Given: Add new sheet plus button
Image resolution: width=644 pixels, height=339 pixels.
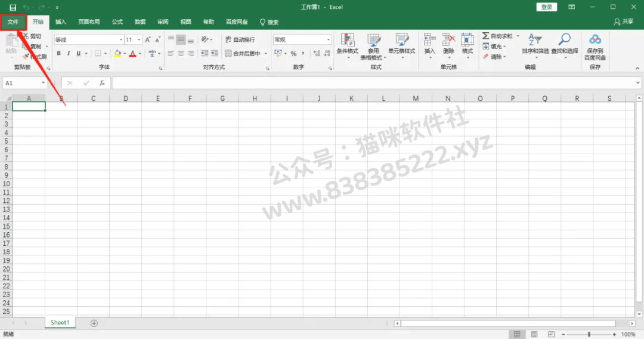Looking at the screenshot, I should coord(94,323).
